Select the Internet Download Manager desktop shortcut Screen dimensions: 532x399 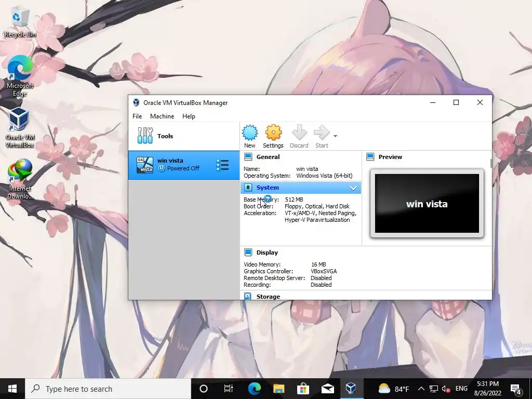point(20,179)
